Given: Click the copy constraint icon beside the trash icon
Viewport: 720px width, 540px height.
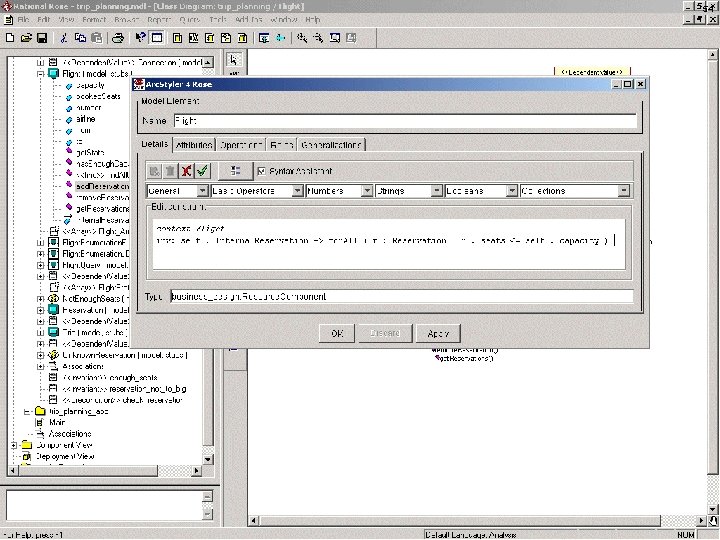Looking at the screenshot, I should tap(154, 171).
